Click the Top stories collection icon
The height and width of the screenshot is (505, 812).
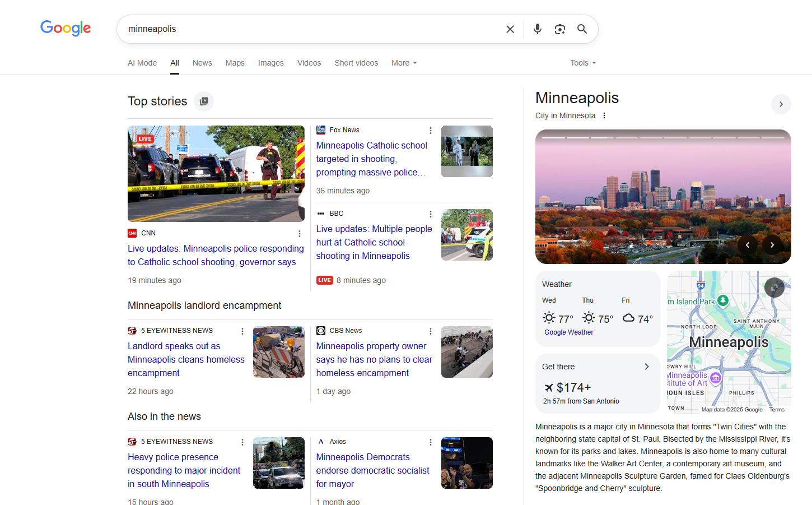pos(204,101)
